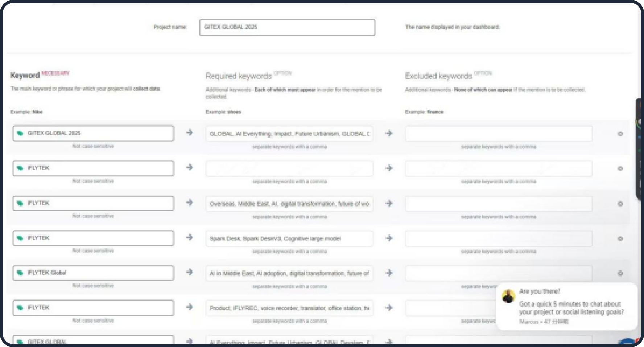This screenshot has height=347, width=644.
Task: Click excluded keywords field in the Spark Desk row
Action: (x=499, y=238)
